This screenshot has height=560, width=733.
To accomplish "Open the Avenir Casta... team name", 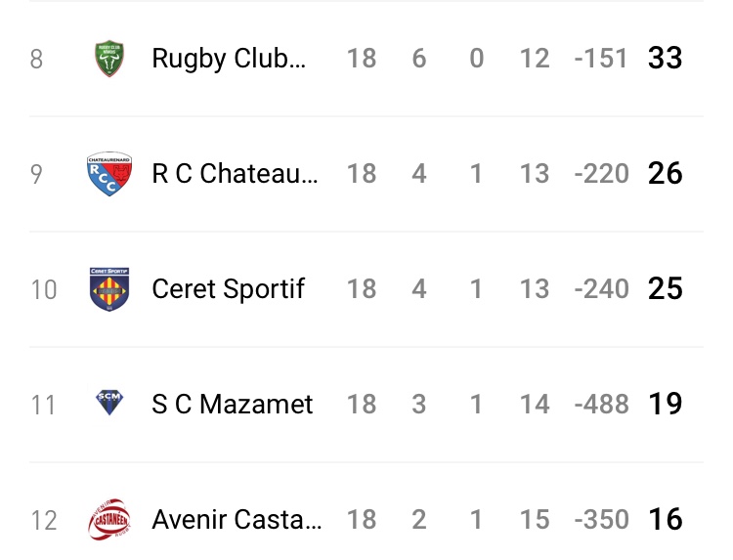I will tap(237, 520).
